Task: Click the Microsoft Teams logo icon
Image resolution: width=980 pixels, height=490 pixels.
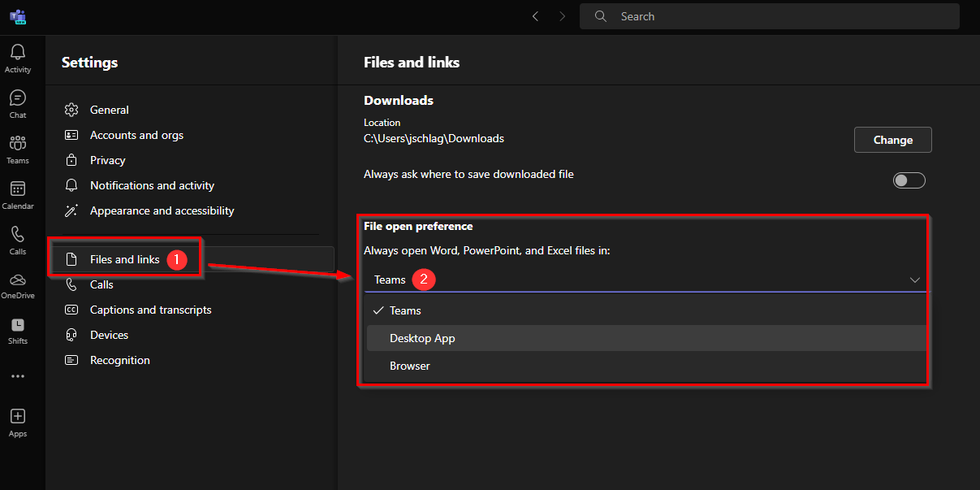Action: pyautogui.click(x=18, y=16)
